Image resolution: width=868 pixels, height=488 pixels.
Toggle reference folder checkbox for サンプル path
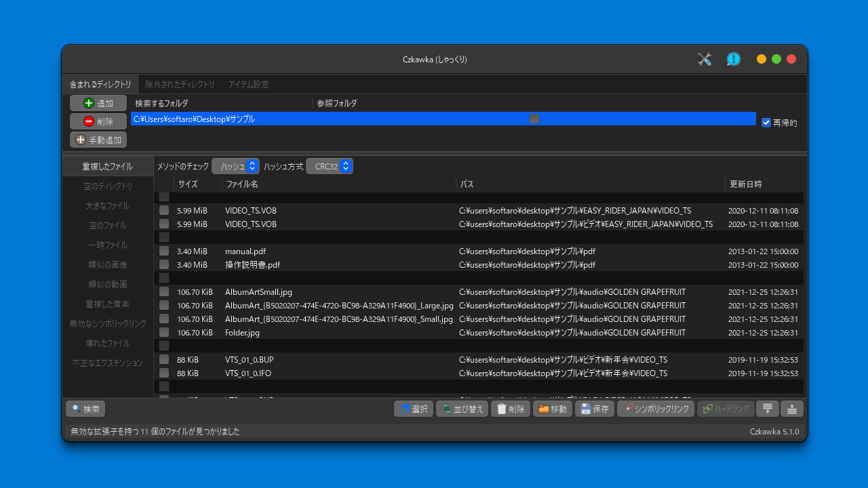[534, 119]
